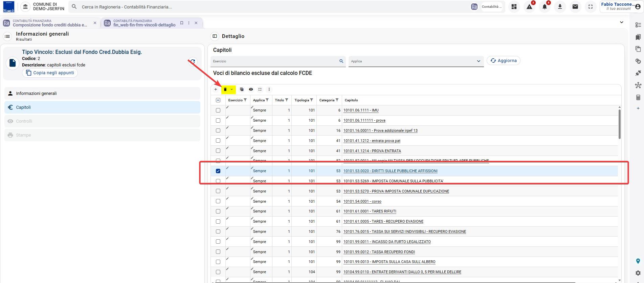Open the TARES RIFIUTI capitolo link
644x283 pixels.
point(370,211)
